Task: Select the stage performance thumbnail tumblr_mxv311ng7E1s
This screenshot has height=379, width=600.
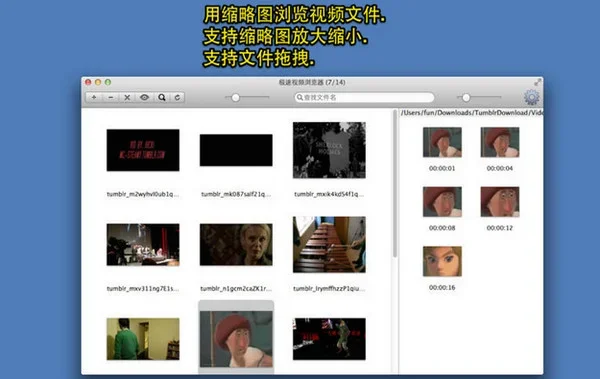Action: pos(143,245)
